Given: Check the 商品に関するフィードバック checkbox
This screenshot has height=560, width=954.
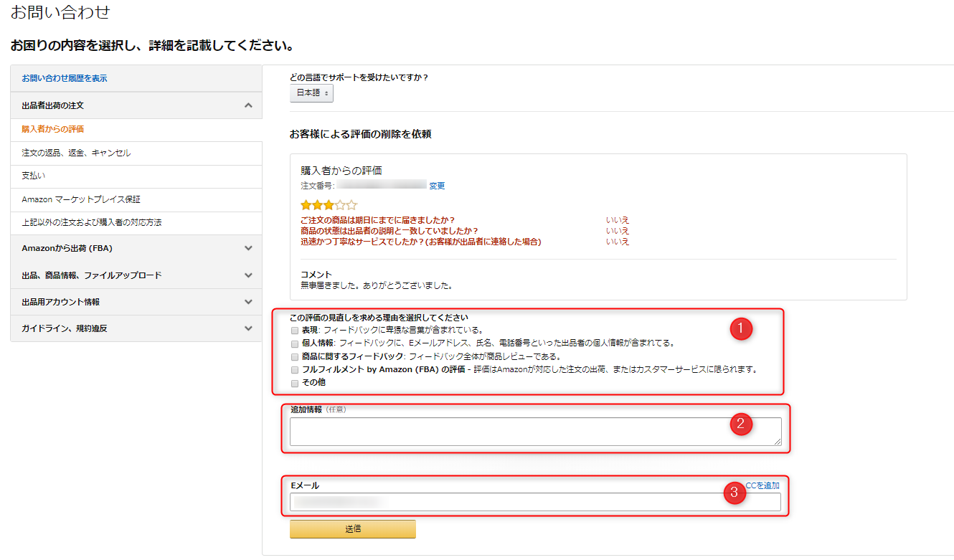Looking at the screenshot, I should point(295,356).
